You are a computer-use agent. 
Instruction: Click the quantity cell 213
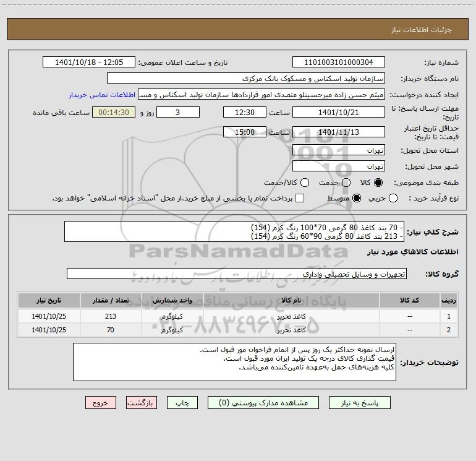pyautogui.click(x=111, y=316)
